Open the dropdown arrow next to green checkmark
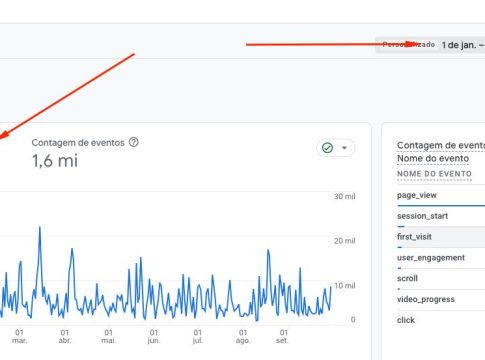This screenshot has width=485, height=360. pos(345,148)
